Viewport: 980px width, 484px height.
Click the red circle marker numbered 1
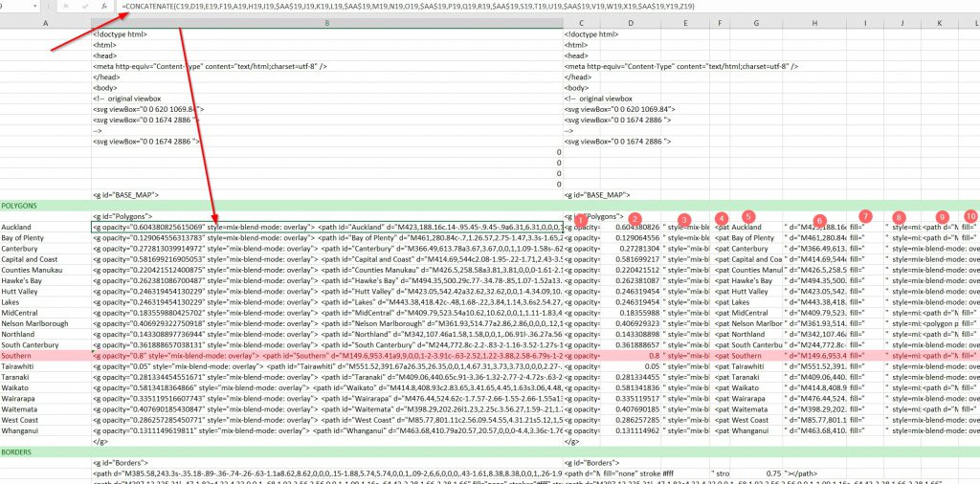click(x=581, y=219)
